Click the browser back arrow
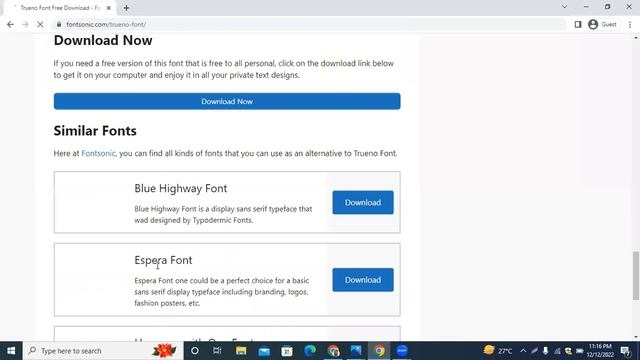Image resolution: width=640 pixels, height=360 pixels. [10, 24]
